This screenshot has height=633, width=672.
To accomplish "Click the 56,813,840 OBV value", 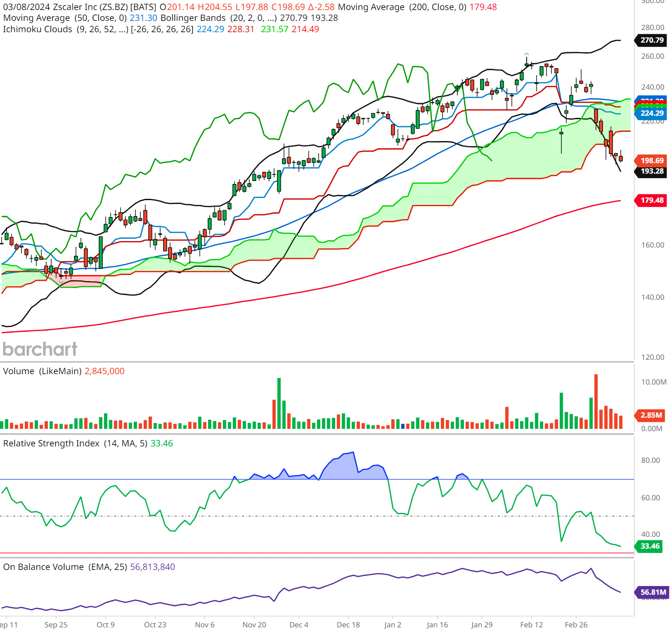I will (x=152, y=567).
